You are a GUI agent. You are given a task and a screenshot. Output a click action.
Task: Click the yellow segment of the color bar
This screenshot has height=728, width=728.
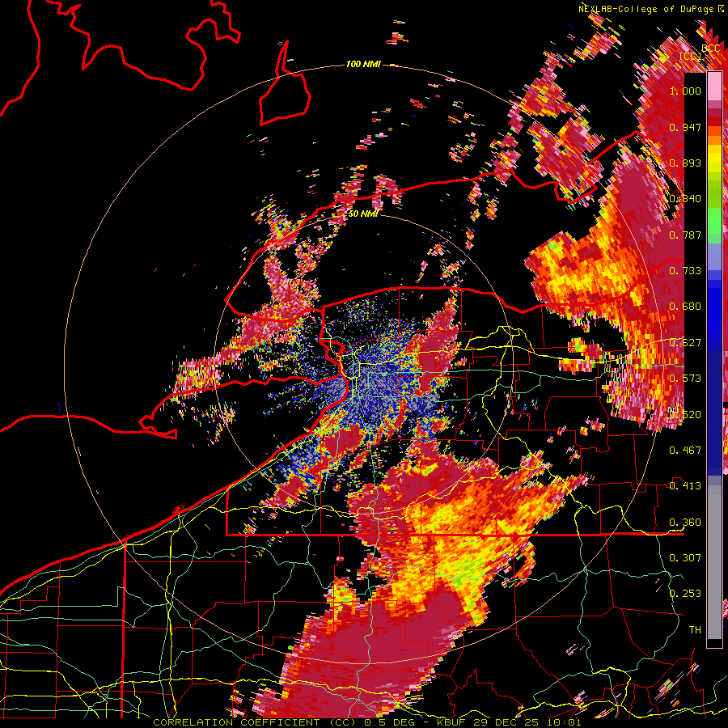[x=714, y=159]
